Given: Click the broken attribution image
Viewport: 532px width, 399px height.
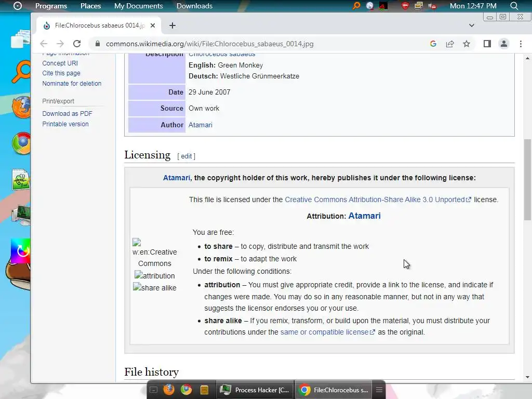Looking at the screenshot, I should pos(155,275).
